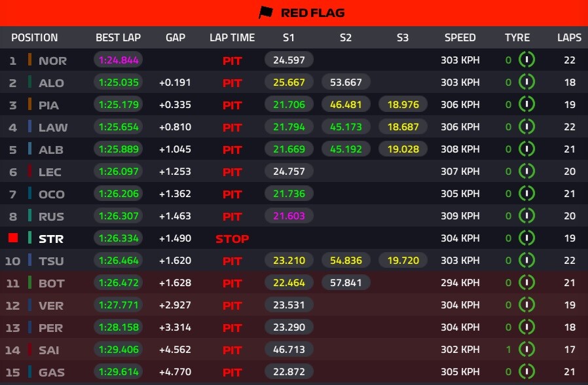Click Norris's purple best lap 1:24.844

(119, 60)
